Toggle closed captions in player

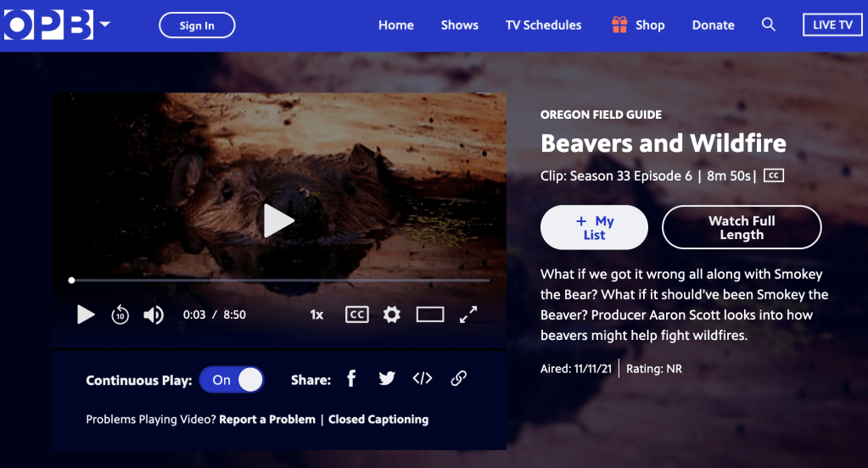pyautogui.click(x=357, y=315)
